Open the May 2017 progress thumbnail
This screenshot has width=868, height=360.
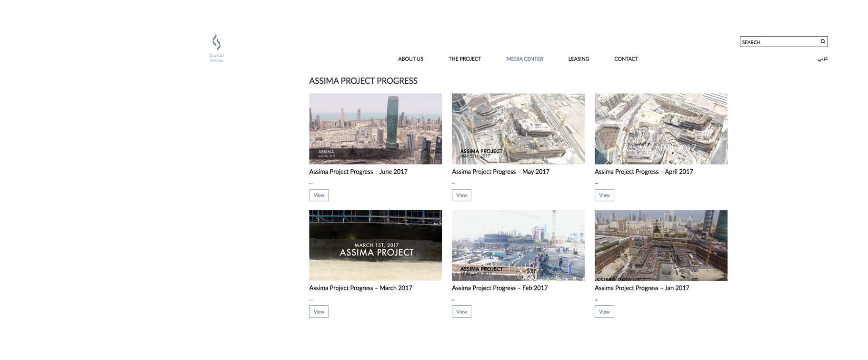518,129
